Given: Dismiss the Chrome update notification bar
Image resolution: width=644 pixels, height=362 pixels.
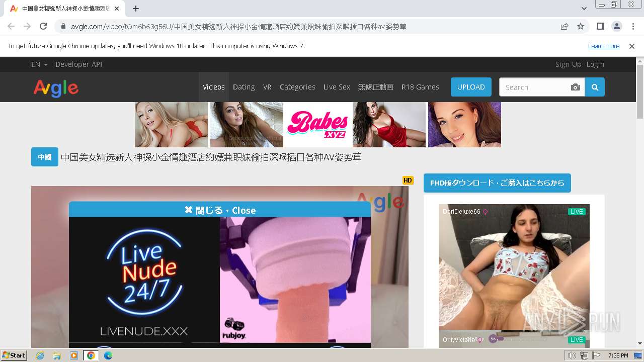Looking at the screenshot, I should point(632,46).
